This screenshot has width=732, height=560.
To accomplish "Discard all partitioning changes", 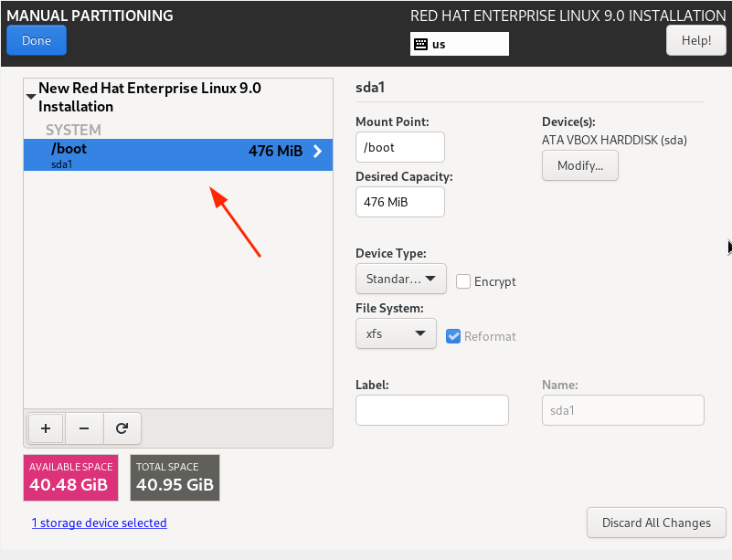I will (x=655, y=523).
